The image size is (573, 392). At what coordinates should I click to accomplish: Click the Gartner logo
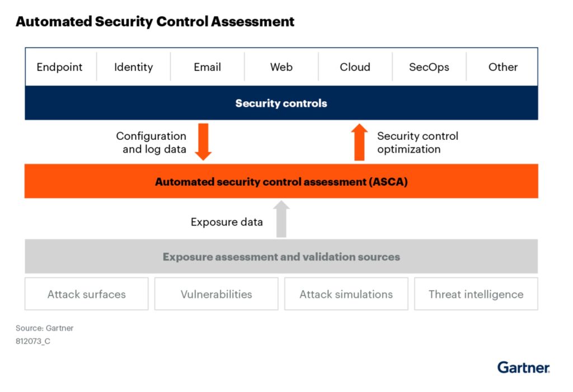pos(523,367)
